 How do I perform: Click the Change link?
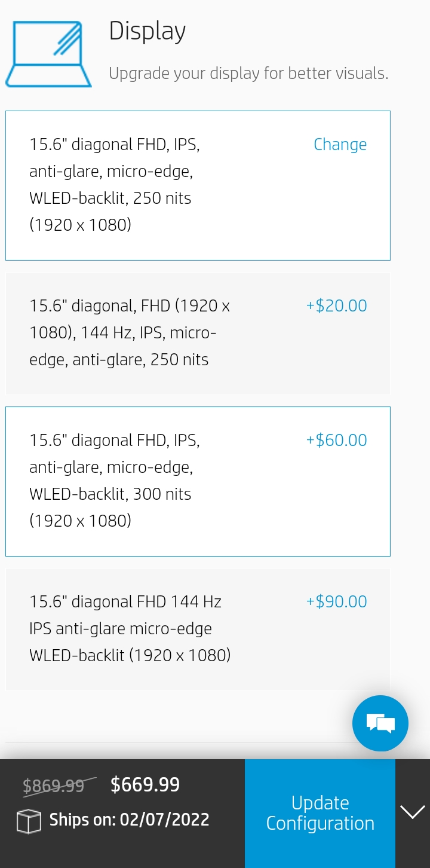pos(340,144)
